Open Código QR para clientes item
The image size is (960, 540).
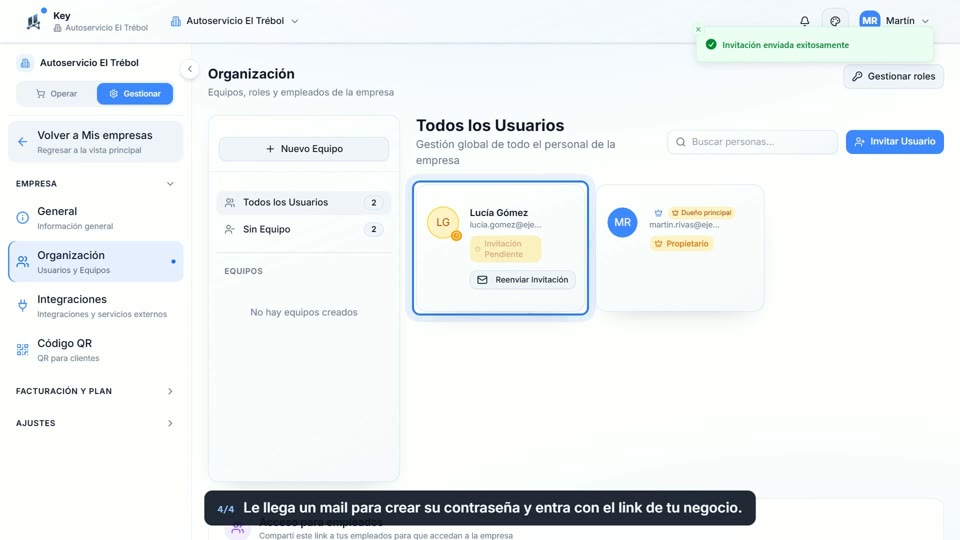coord(96,350)
